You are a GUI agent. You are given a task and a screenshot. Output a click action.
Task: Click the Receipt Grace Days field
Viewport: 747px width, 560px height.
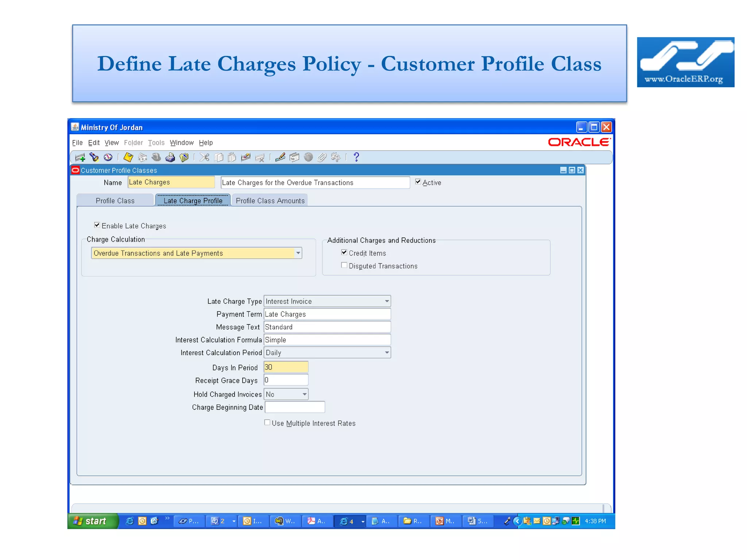pos(286,380)
